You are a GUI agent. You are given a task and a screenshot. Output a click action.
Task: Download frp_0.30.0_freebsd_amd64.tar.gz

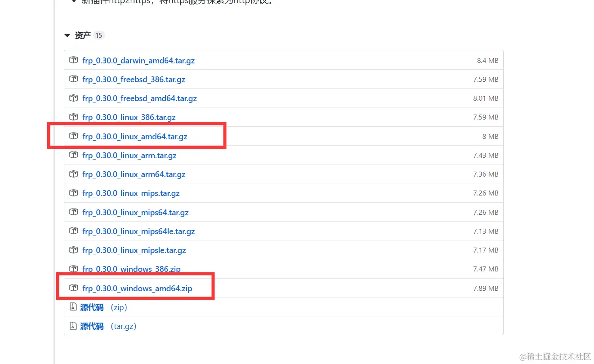pos(140,98)
